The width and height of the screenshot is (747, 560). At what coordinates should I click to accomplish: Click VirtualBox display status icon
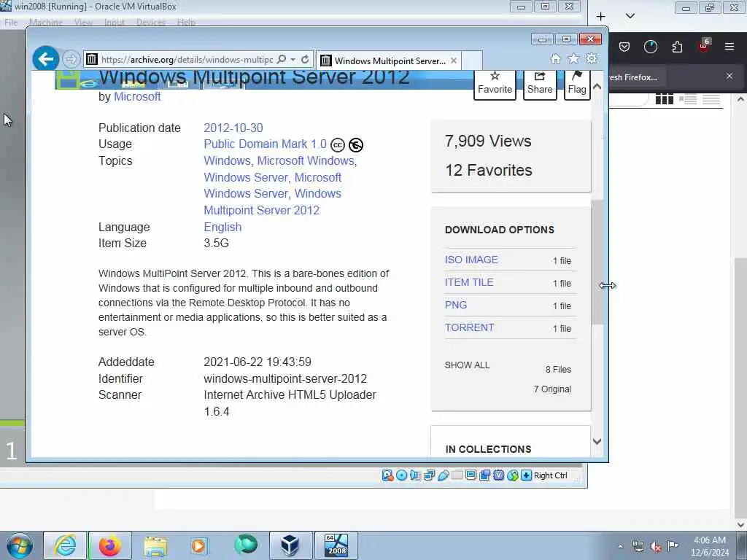pyautogui.click(x=471, y=475)
